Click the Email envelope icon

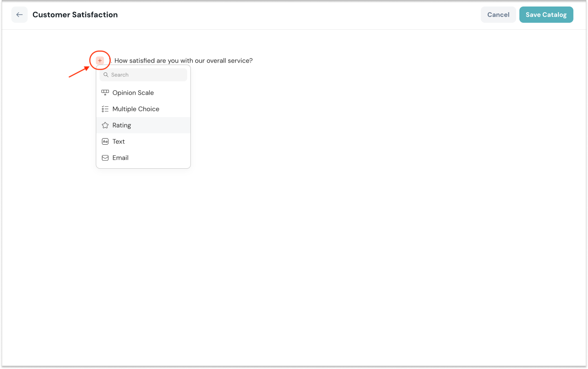tap(105, 158)
